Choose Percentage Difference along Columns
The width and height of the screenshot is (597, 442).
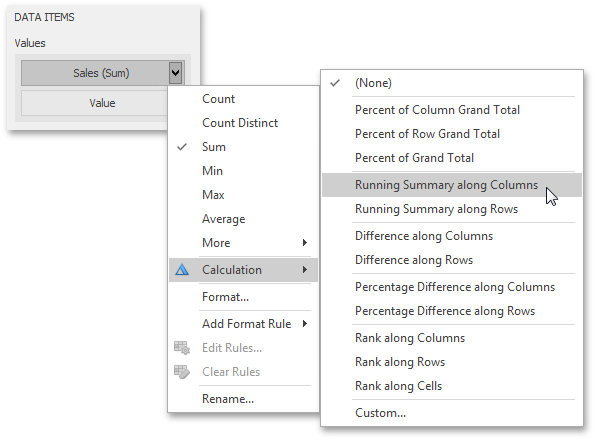[x=452, y=287]
